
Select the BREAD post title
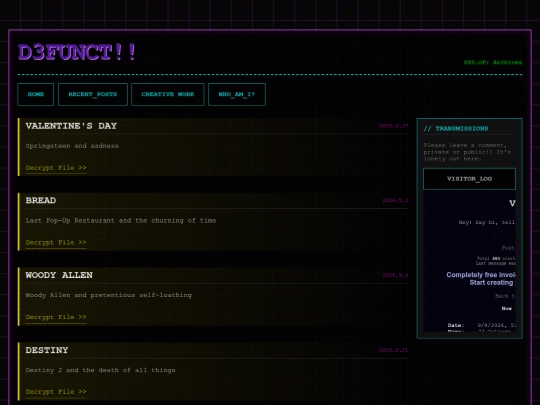point(41,200)
